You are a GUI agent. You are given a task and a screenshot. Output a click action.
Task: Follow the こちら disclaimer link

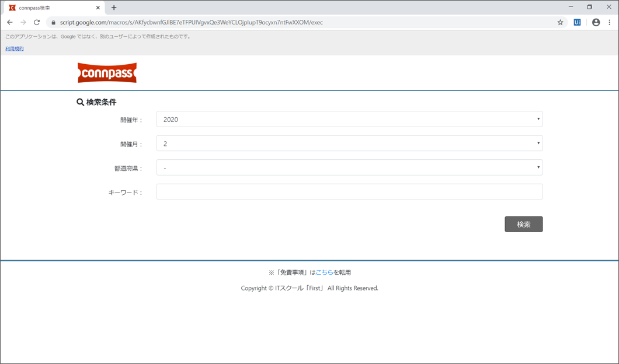tap(324, 272)
